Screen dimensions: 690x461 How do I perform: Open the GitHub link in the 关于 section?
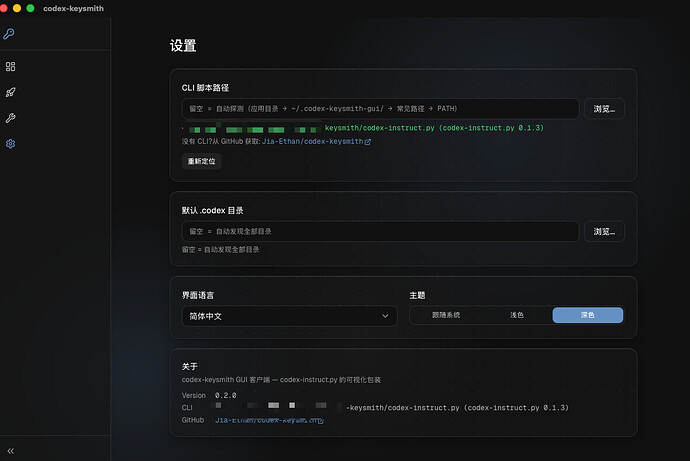269,421
